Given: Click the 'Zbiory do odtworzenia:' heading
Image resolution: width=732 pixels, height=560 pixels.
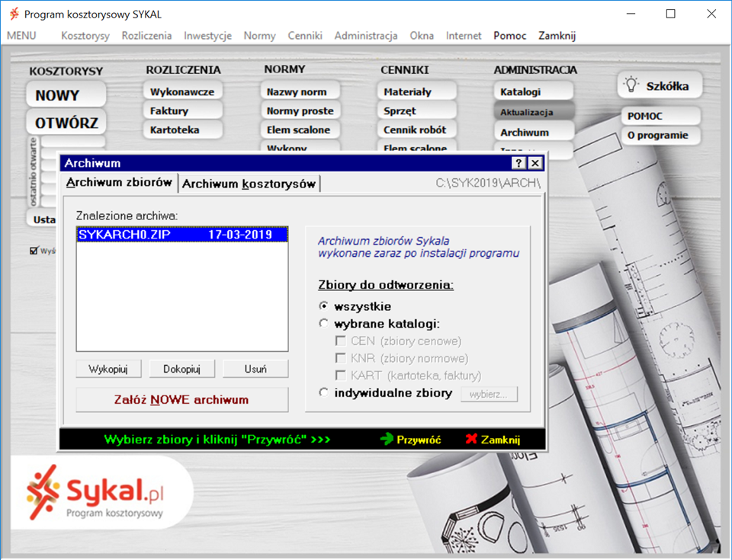Looking at the screenshot, I should (386, 285).
